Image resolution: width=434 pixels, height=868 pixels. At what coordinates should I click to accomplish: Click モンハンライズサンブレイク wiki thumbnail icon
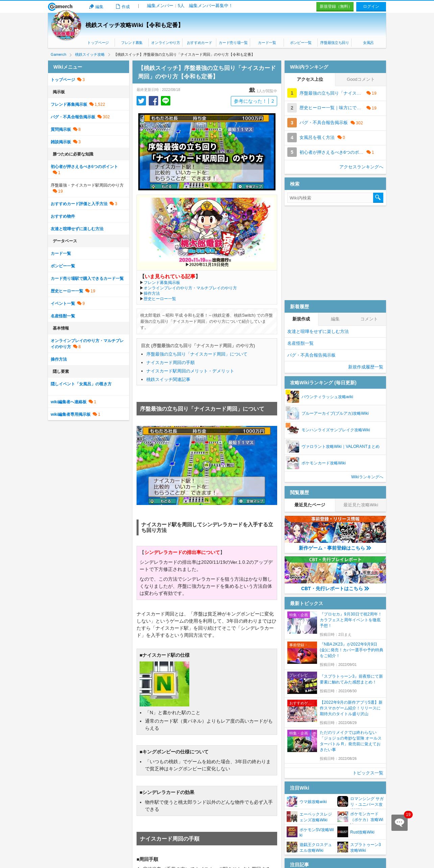pyautogui.click(x=293, y=430)
